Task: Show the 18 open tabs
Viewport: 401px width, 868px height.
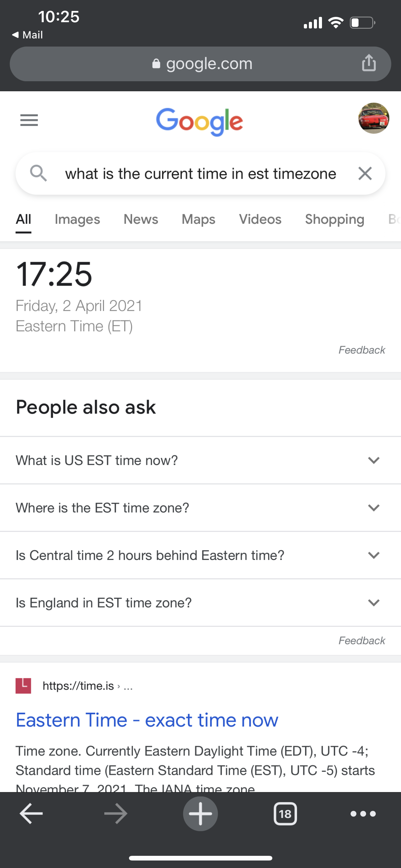Action: pos(285,814)
